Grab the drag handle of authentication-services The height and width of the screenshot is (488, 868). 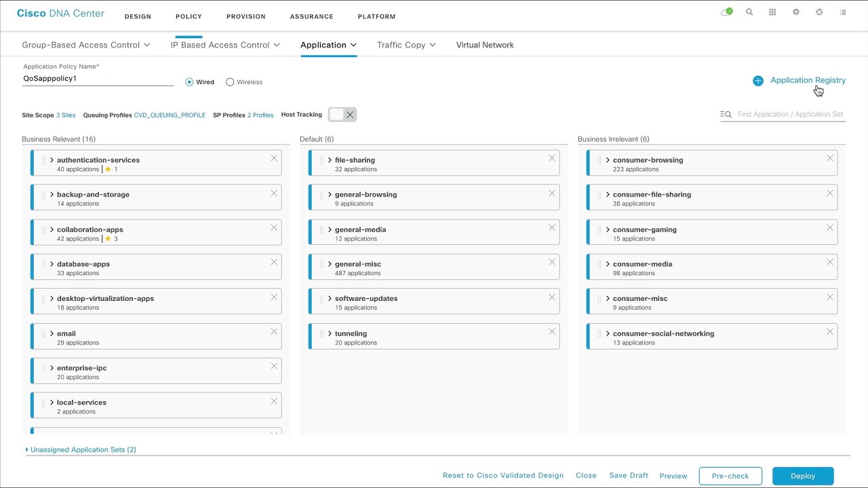(x=43, y=161)
